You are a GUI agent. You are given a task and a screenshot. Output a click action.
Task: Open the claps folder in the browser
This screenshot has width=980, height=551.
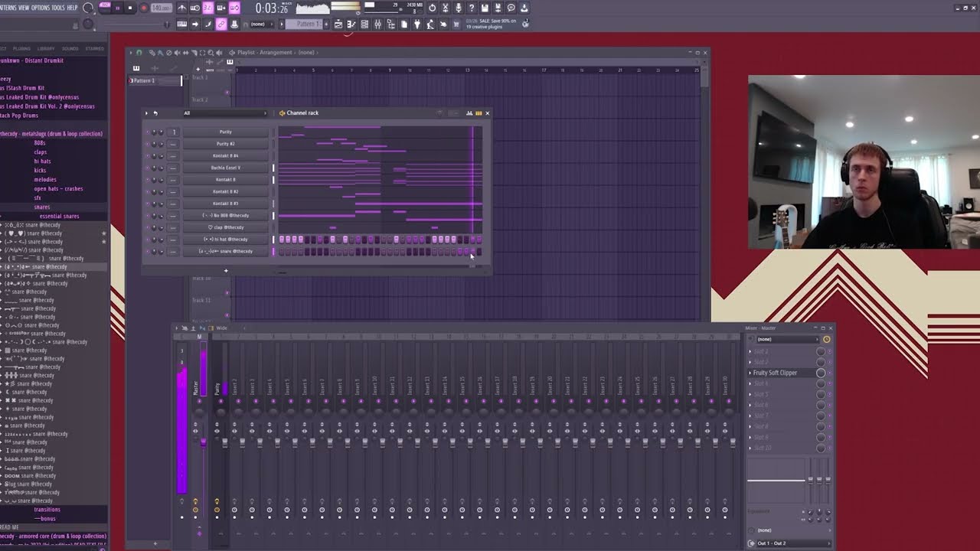[x=41, y=152]
